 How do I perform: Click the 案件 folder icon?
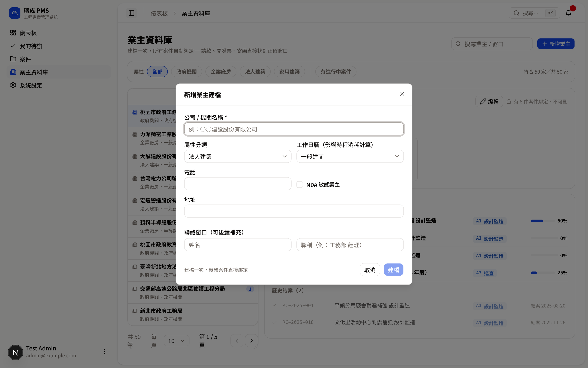pos(13,59)
